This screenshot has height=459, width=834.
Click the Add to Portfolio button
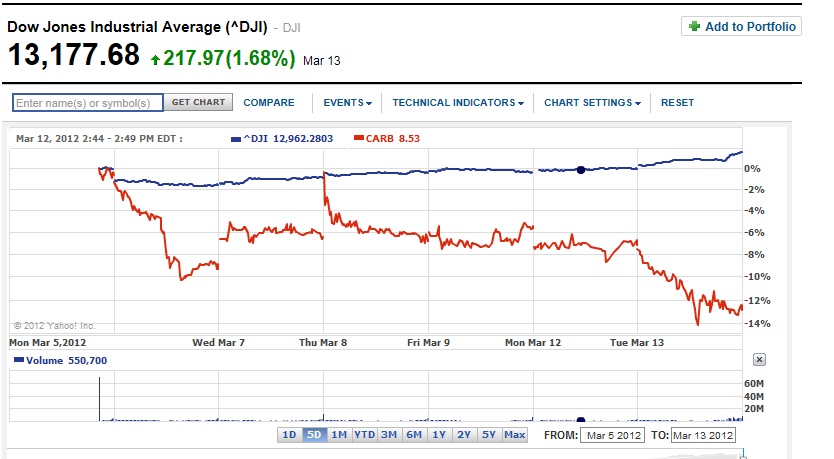pos(741,27)
